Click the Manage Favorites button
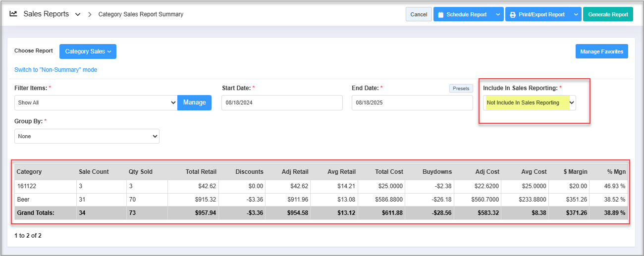Viewport: 644px width, 256px height. click(601, 51)
